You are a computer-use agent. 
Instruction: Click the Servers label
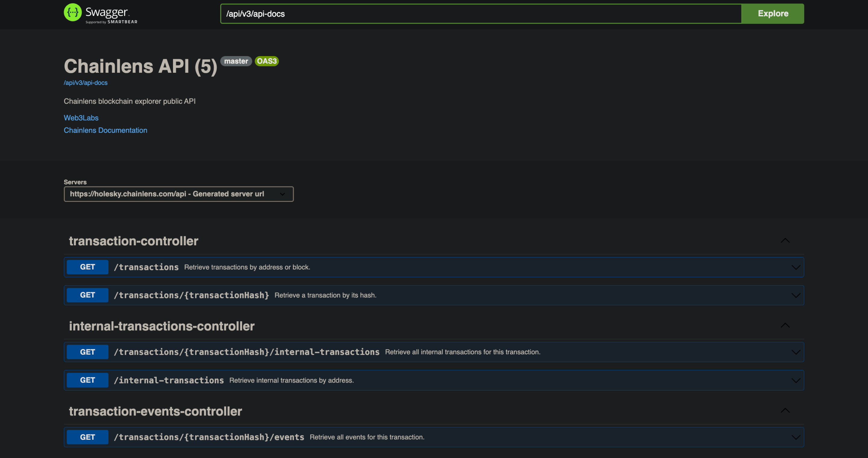(x=75, y=182)
